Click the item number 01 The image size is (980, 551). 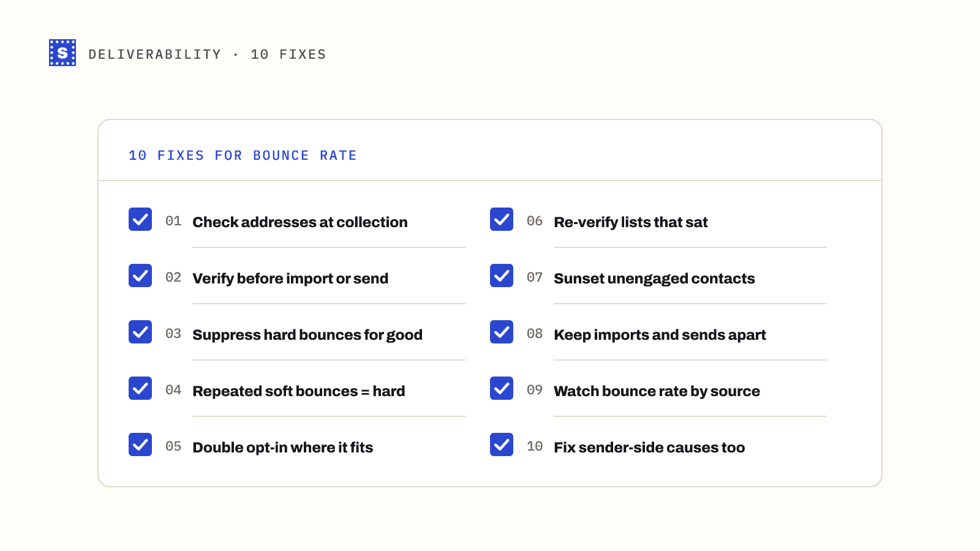(x=173, y=221)
